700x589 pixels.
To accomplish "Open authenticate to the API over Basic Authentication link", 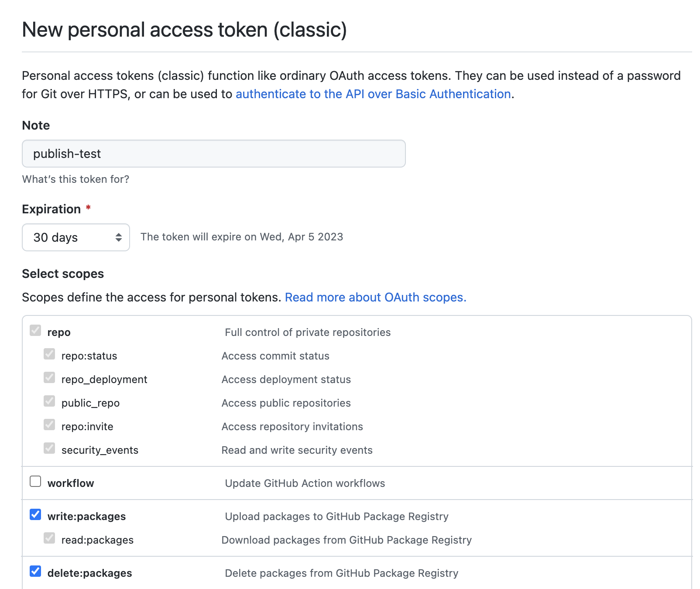I will 373,94.
